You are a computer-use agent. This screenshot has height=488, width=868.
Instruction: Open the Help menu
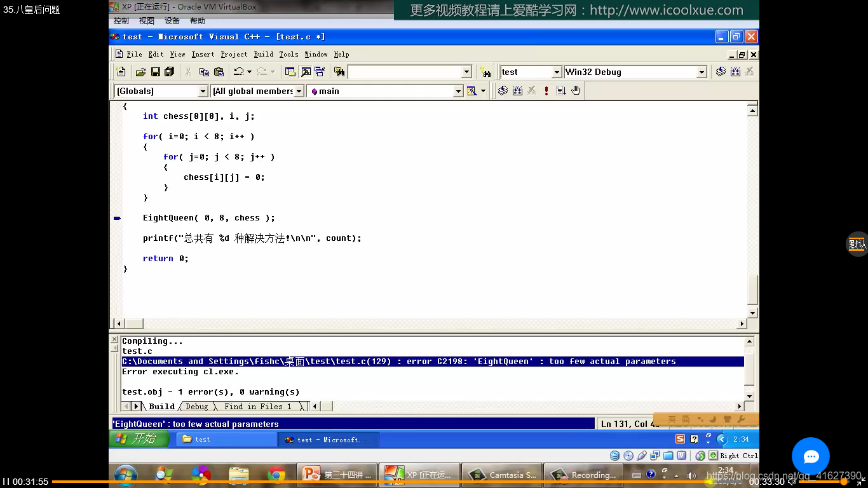click(x=341, y=55)
